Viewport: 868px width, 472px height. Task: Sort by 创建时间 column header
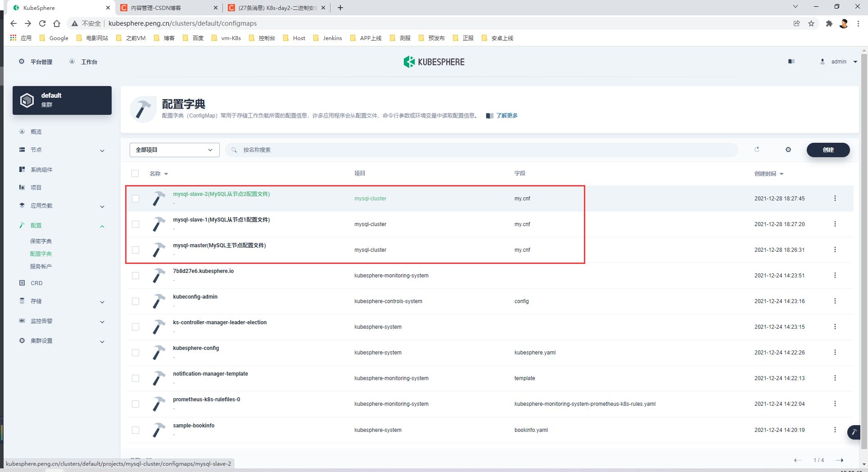(769, 173)
